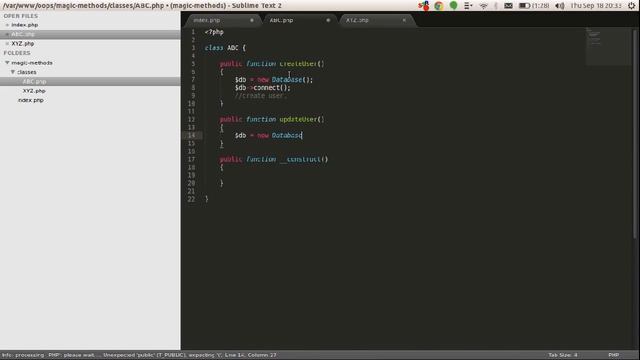Click the OPEN FILES sidebar heading
Image resolution: width=640 pixels, height=360 pixels.
[x=21, y=16]
